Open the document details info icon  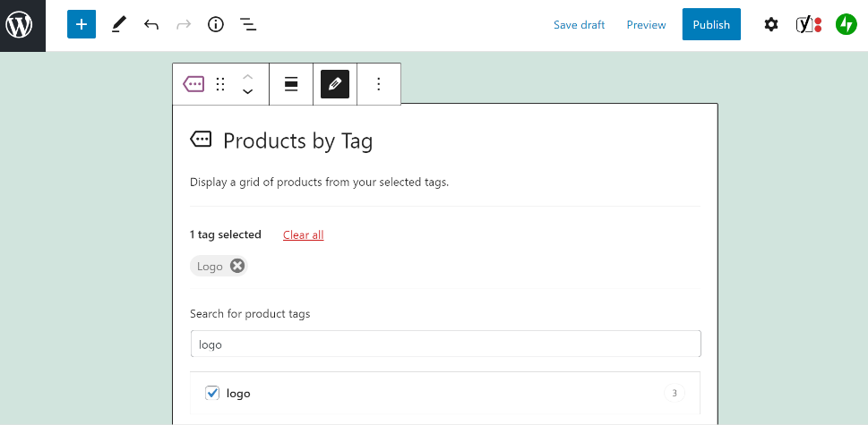(x=215, y=25)
